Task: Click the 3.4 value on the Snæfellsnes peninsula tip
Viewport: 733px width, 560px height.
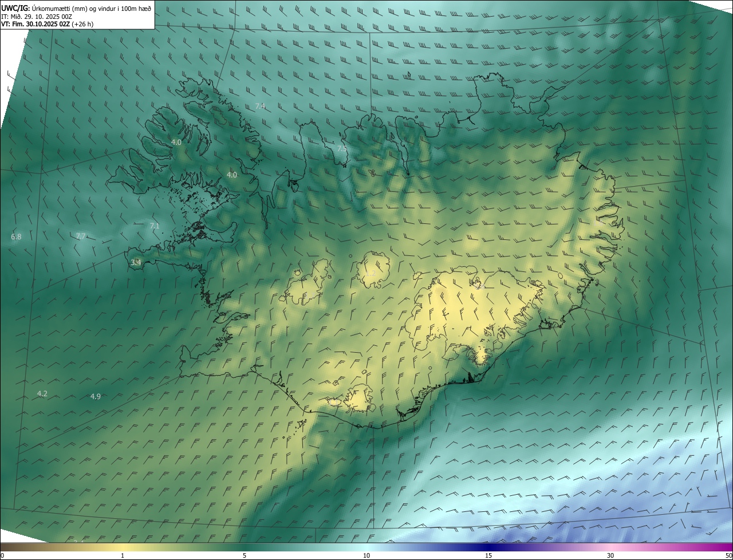Action: click(x=136, y=262)
